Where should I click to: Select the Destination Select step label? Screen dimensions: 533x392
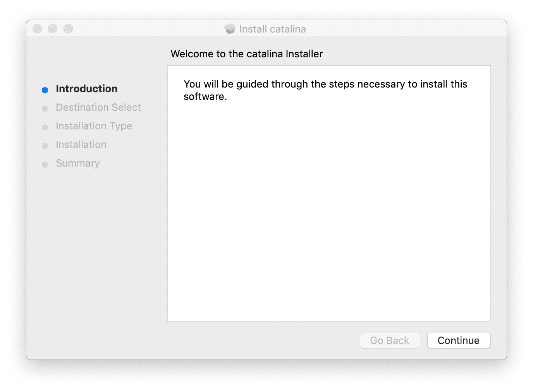pos(98,107)
